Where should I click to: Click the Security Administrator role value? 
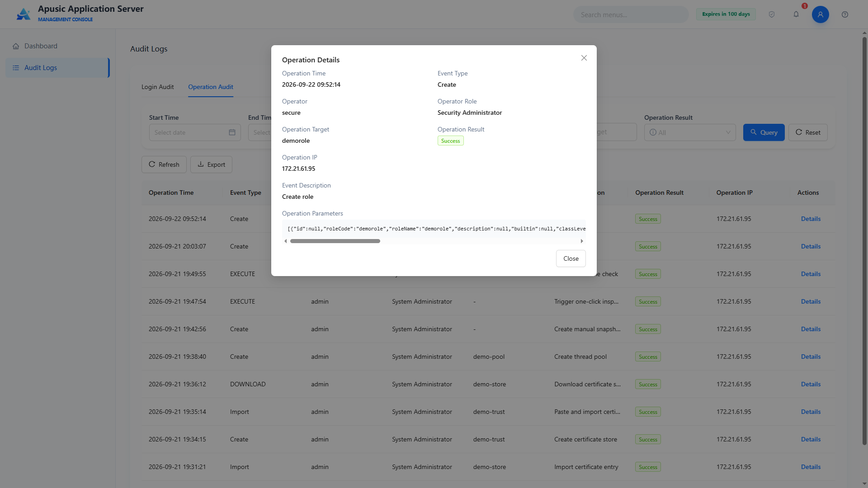pyautogui.click(x=469, y=113)
